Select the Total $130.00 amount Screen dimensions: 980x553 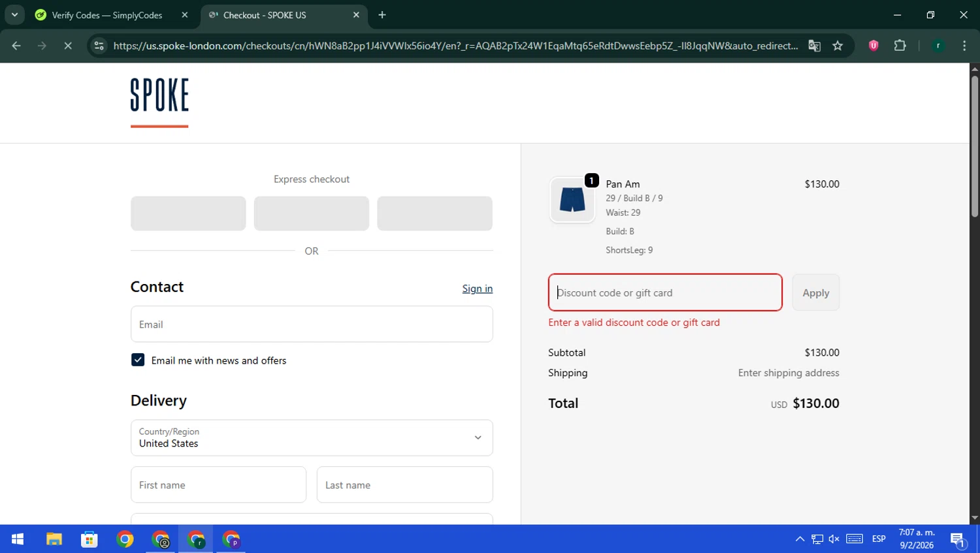point(816,403)
